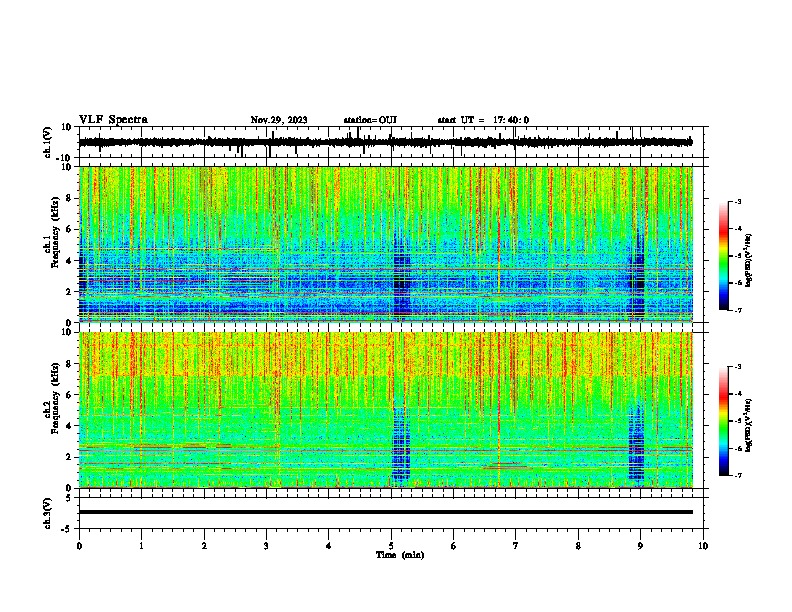Click the 'start UT = 17:40:0' text
The width and height of the screenshot is (792, 612).
point(483,120)
